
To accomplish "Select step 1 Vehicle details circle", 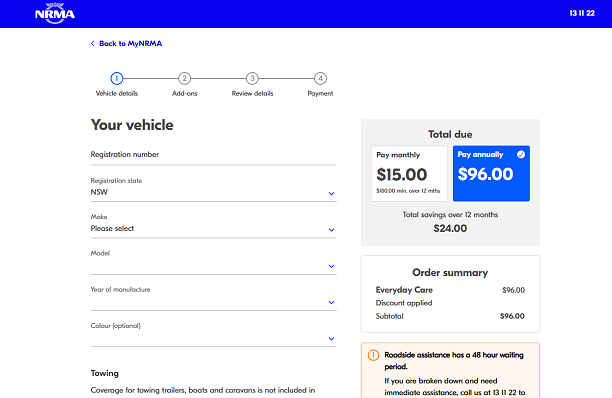I will click(x=117, y=78).
